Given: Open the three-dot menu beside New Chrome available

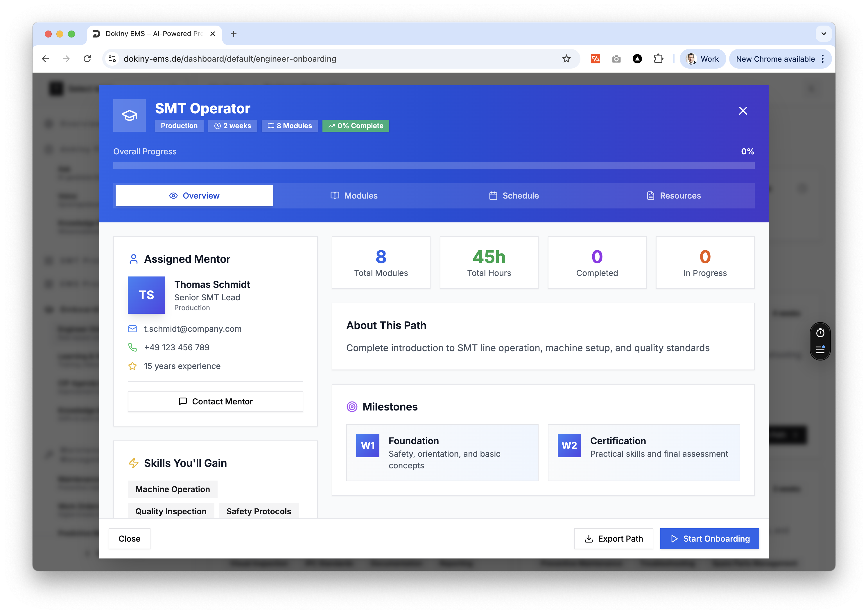Looking at the screenshot, I should (x=823, y=59).
